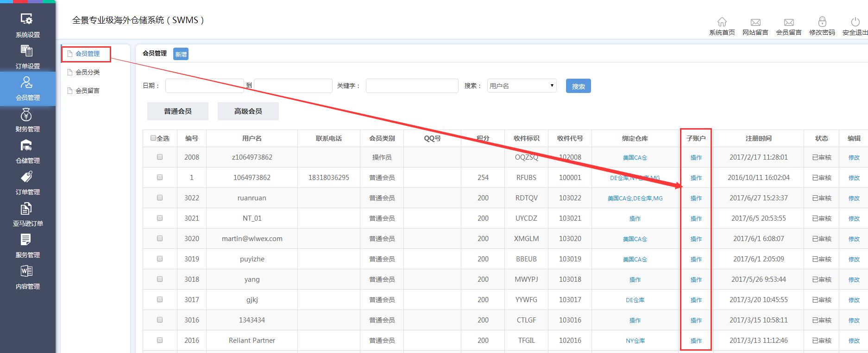
Task: Check the box for user ruanruan
Action: pyautogui.click(x=160, y=198)
